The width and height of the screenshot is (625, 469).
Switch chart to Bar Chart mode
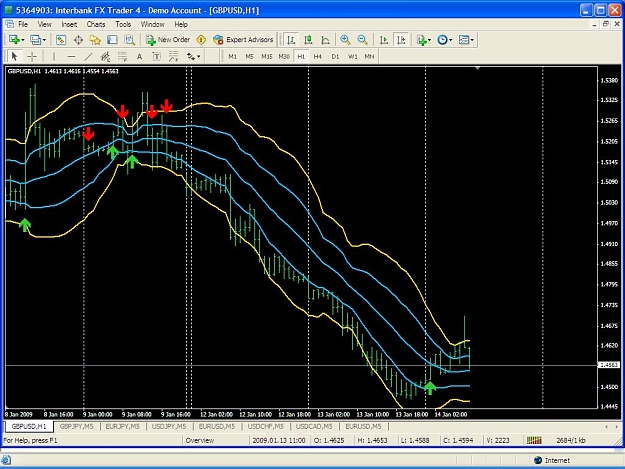[x=291, y=40]
